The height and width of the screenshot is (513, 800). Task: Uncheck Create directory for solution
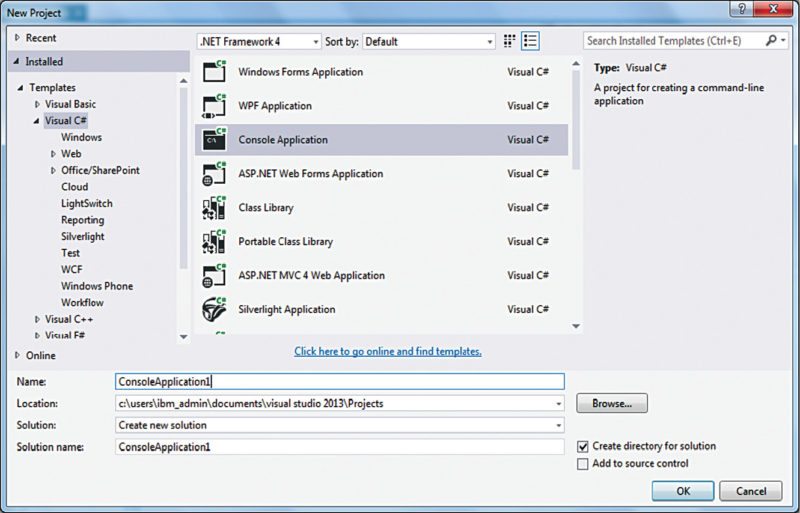pyautogui.click(x=583, y=446)
